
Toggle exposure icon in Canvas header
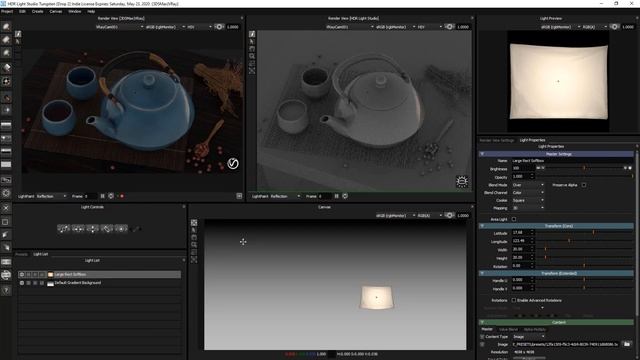click(449, 216)
